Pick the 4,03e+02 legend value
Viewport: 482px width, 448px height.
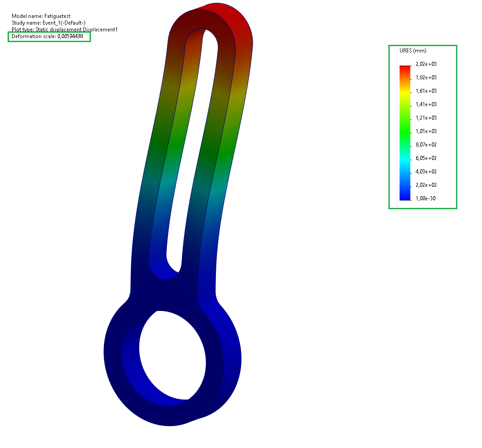click(x=426, y=172)
